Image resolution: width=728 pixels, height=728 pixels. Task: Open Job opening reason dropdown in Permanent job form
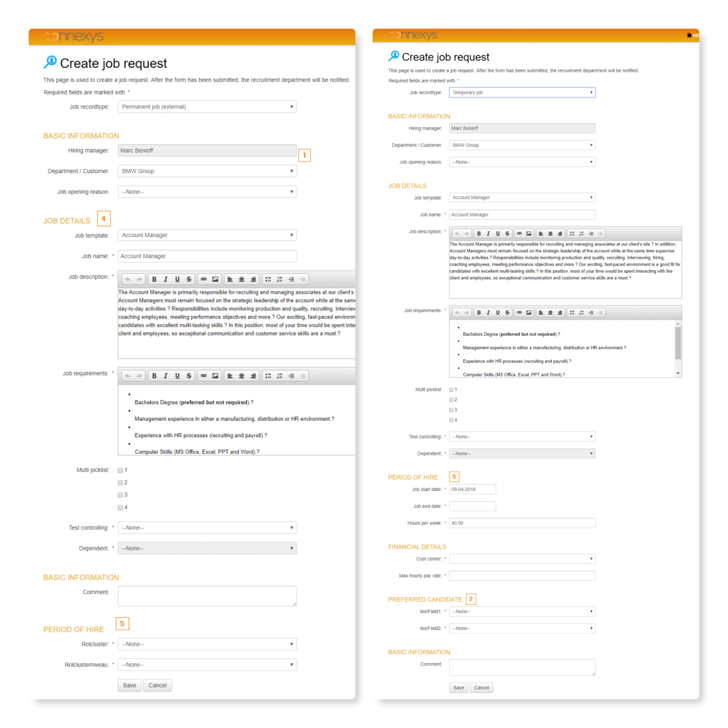[207, 192]
